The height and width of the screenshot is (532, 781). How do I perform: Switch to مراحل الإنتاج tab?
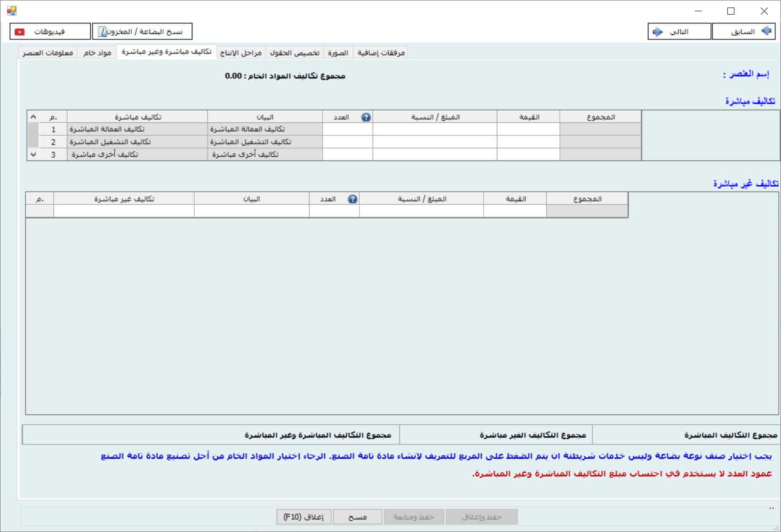click(240, 53)
